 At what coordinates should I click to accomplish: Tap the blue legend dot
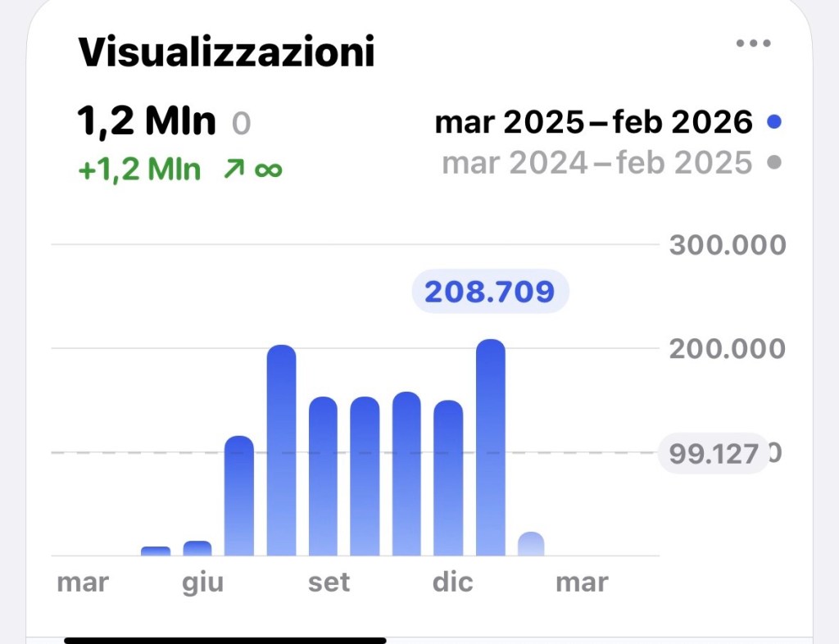coord(774,123)
